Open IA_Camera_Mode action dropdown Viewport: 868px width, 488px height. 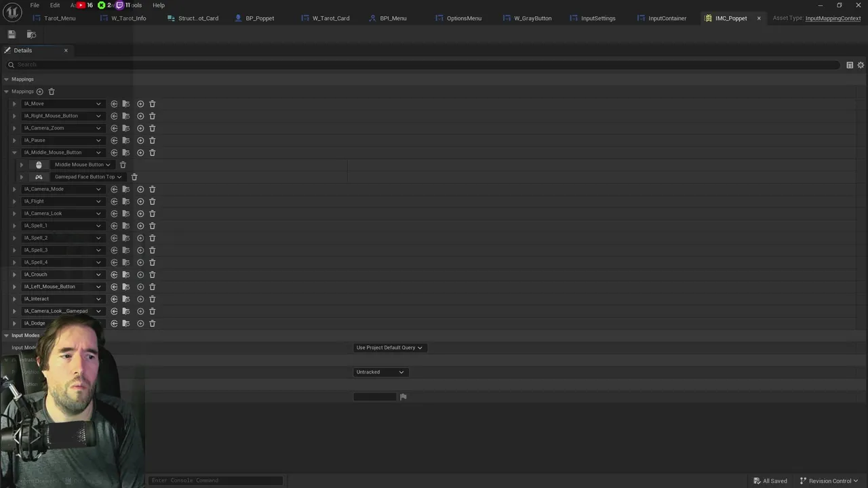(62, 189)
